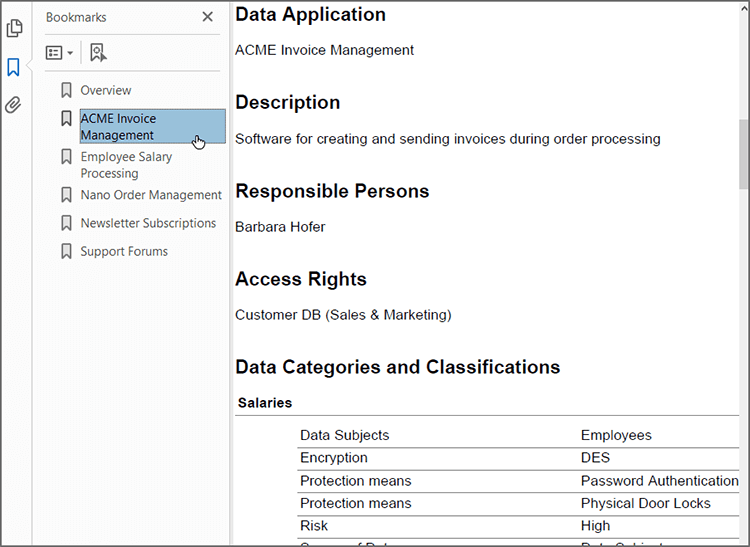Go to Employee Salary Processing bookmark
Screen dimensions: 750x547
click(126, 165)
